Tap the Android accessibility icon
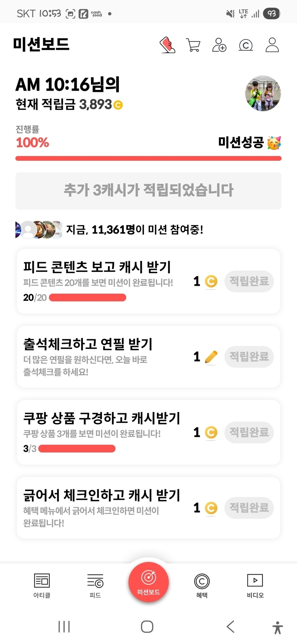The width and height of the screenshot is (297, 644). tap(277, 627)
